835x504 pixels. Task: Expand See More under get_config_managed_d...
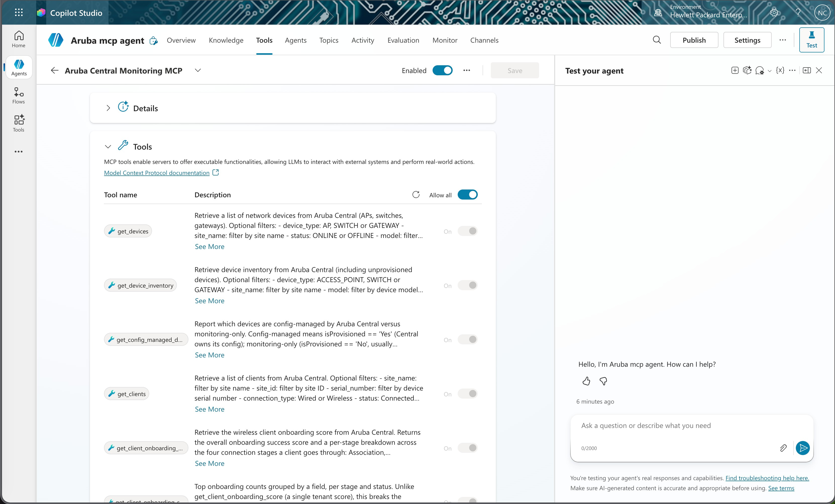tap(210, 355)
